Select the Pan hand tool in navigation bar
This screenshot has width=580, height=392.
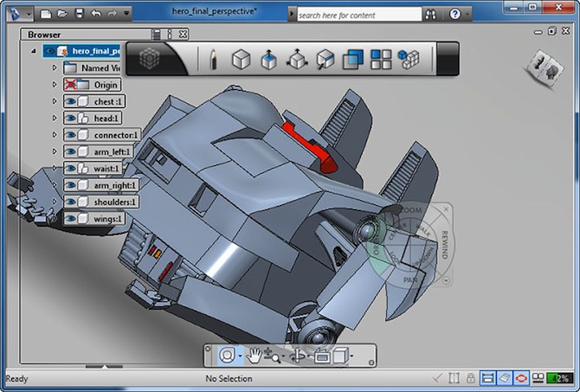point(254,356)
